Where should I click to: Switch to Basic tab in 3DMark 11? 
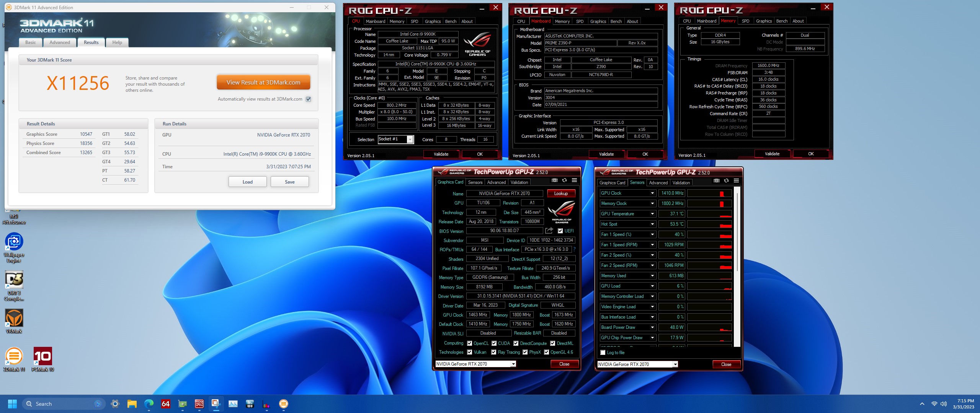click(31, 42)
